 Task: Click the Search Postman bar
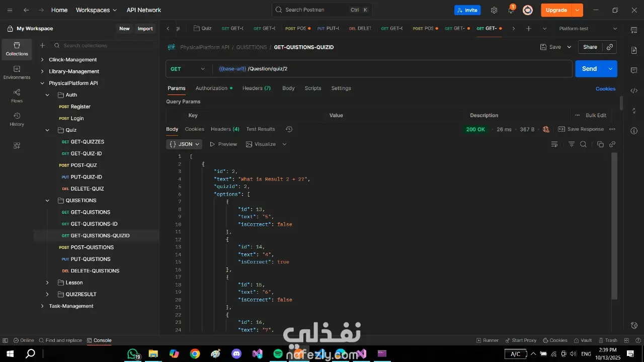pyautogui.click(x=323, y=10)
